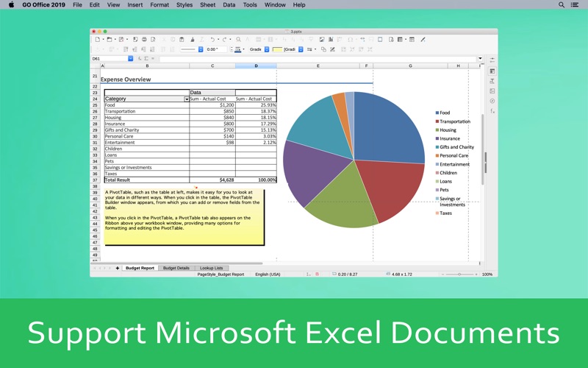Click the Redo arrow icon
The height and width of the screenshot is (368, 588).
[224, 40]
